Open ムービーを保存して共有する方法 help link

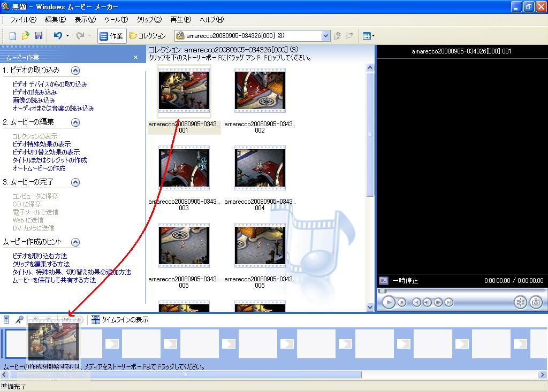pos(54,280)
